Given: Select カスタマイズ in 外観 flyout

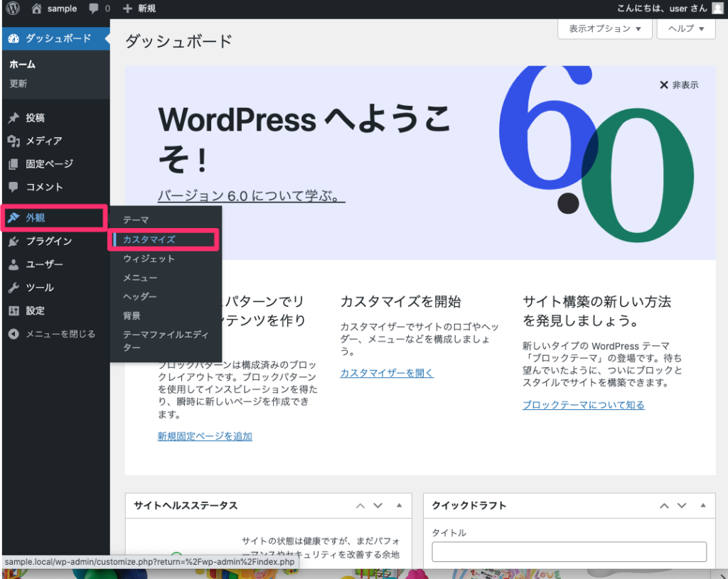Looking at the screenshot, I should (x=149, y=239).
